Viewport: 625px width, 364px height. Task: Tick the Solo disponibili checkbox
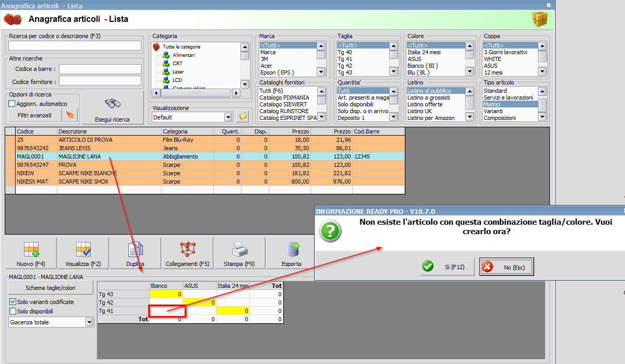coord(13,311)
